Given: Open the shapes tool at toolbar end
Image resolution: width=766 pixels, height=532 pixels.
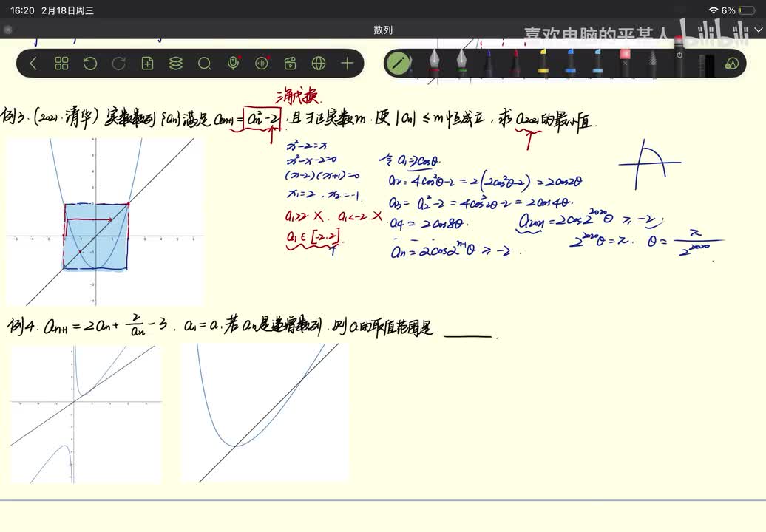Looking at the screenshot, I should 732,64.
